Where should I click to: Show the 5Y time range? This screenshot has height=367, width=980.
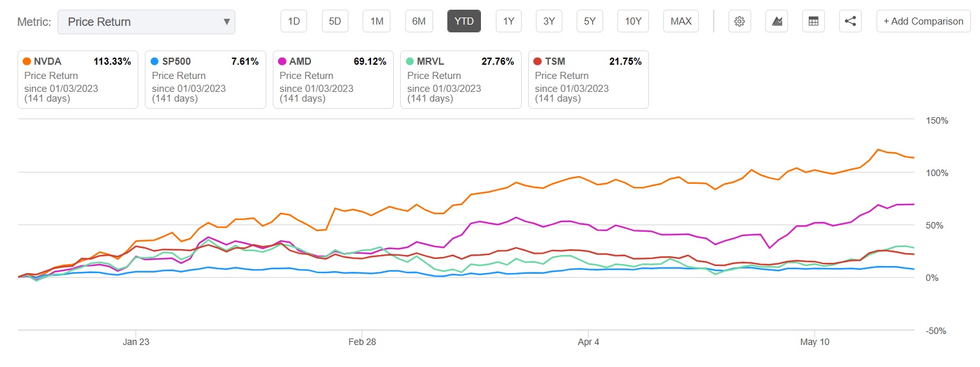pyautogui.click(x=590, y=21)
